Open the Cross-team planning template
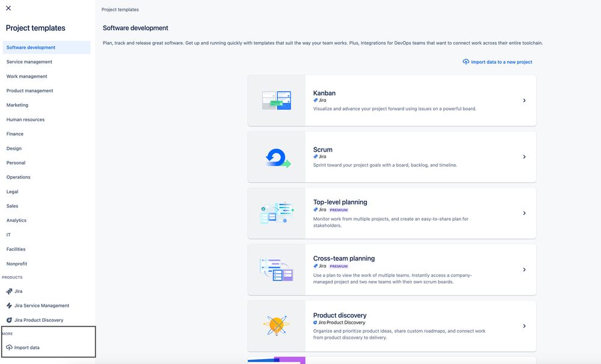The image size is (601, 364). (x=392, y=270)
